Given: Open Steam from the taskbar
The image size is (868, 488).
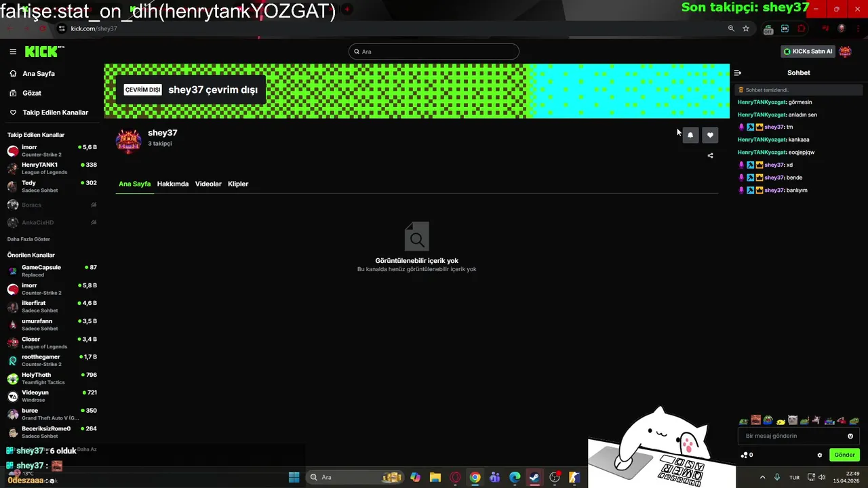Looking at the screenshot, I should 534,477.
